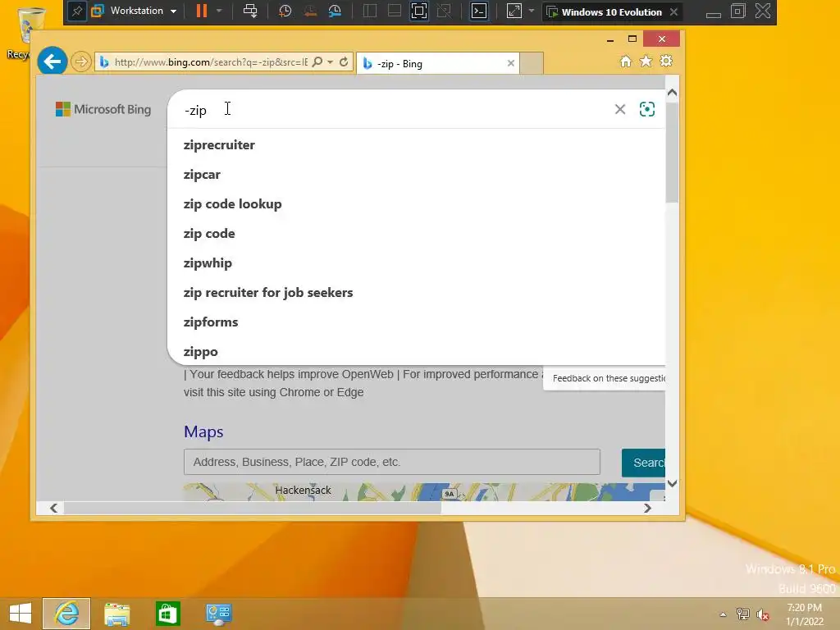Screen dimensions: 840x630
Task: Click the muted volume tray icon
Action: coord(763,614)
